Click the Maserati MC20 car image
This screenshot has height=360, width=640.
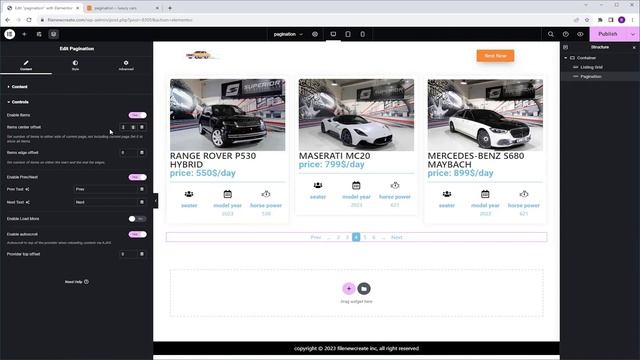(x=356, y=115)
